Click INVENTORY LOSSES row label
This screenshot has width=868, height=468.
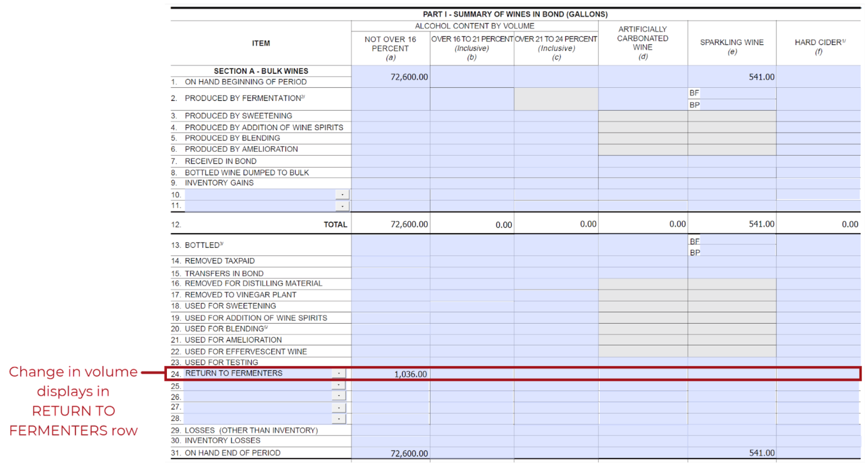click(x=222, y=440)
